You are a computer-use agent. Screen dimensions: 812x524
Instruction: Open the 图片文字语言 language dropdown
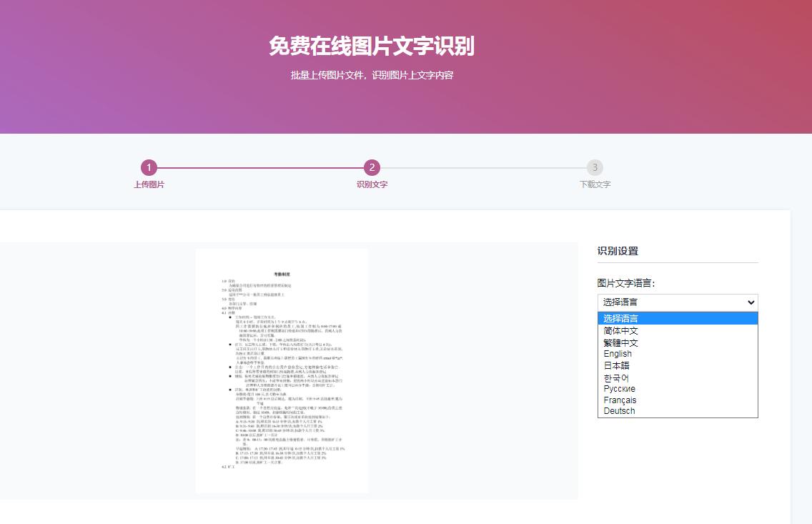click(678, 302)
